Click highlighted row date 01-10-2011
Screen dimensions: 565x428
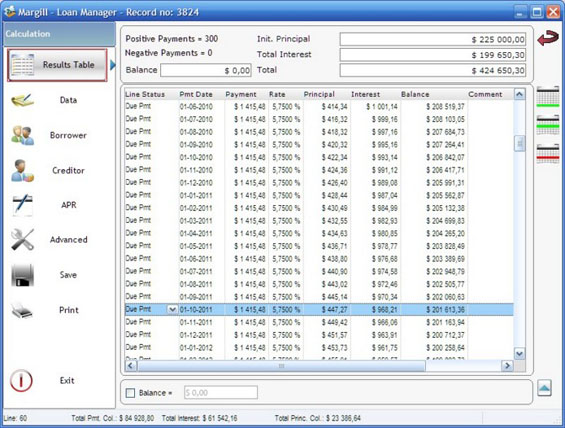coord(196,309)
